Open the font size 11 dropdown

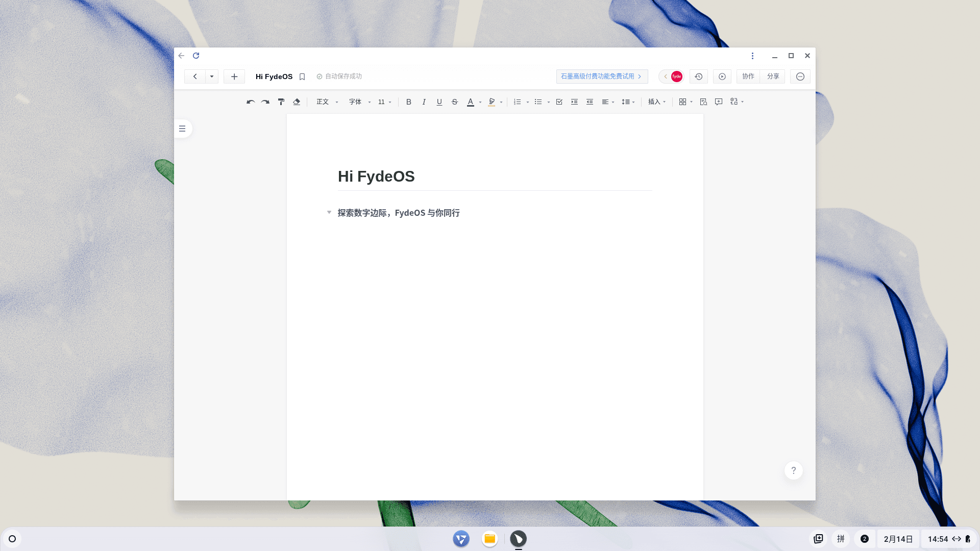pyautogui.click(x=384, y=102)
